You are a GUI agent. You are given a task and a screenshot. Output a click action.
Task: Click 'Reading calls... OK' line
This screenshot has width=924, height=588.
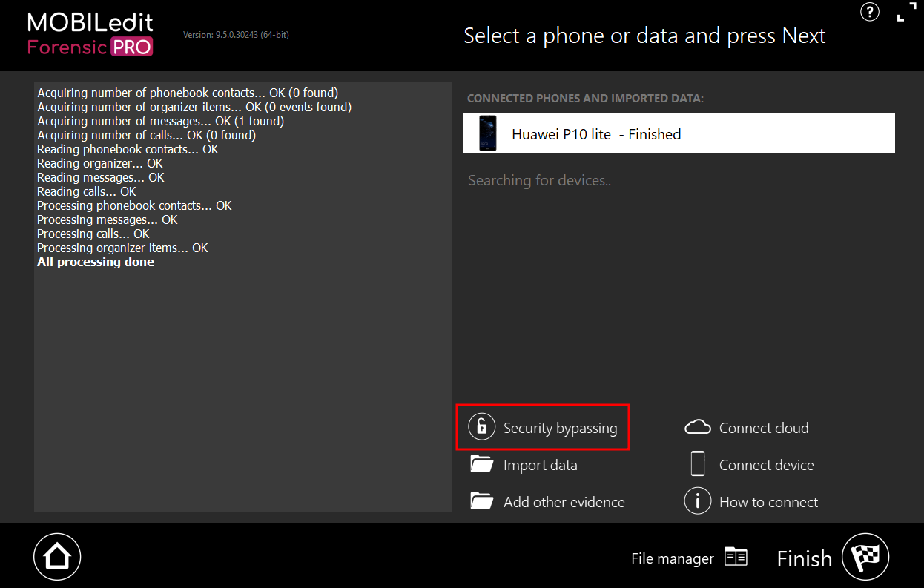[87, 192]
